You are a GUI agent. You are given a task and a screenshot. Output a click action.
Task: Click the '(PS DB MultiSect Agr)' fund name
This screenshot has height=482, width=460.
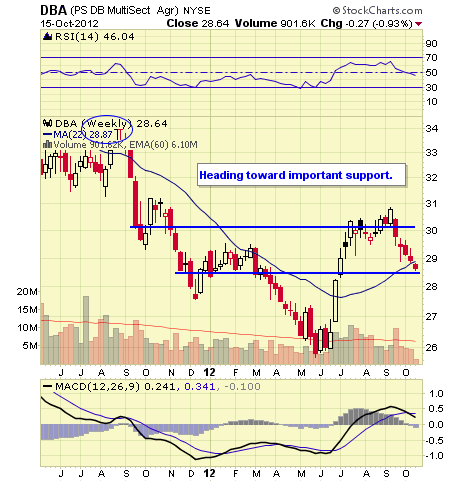point(124,11)
